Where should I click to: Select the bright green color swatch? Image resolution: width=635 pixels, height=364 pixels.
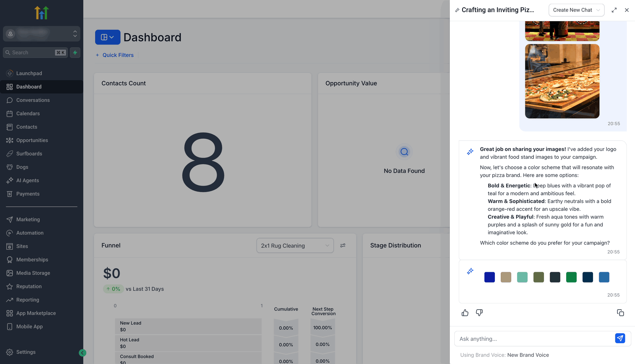click(x=571, y=277)
